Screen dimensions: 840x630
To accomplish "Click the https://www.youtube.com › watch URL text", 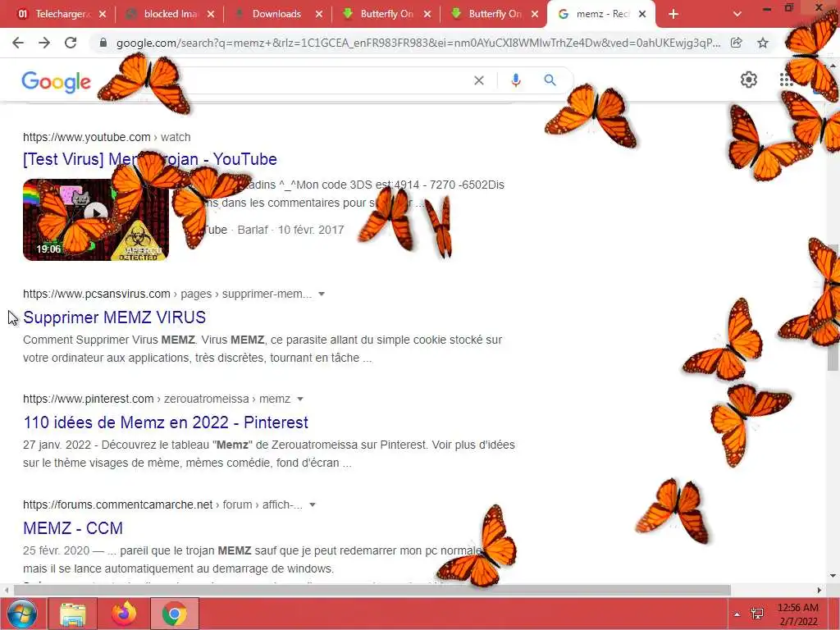I will (x=107, y=137).
